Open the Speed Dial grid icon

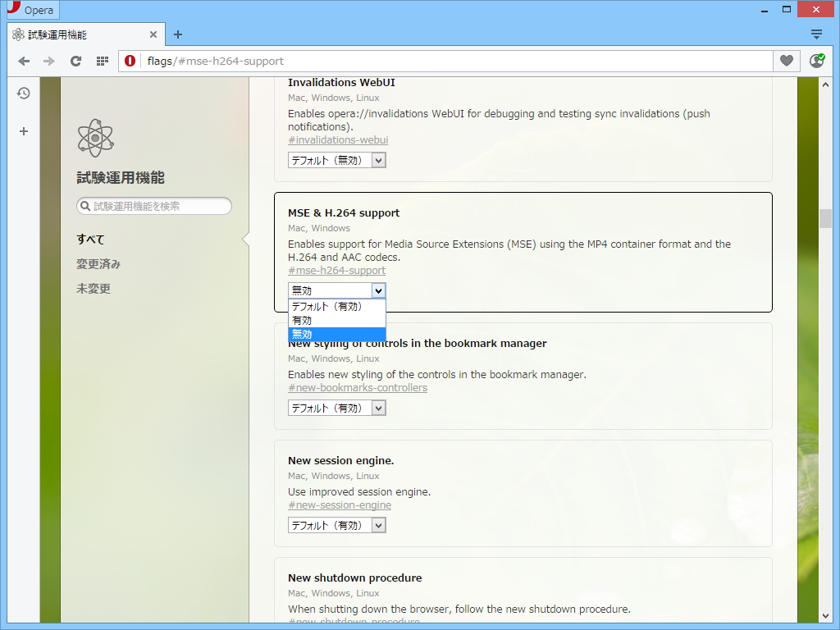click(x=103, y=61)
